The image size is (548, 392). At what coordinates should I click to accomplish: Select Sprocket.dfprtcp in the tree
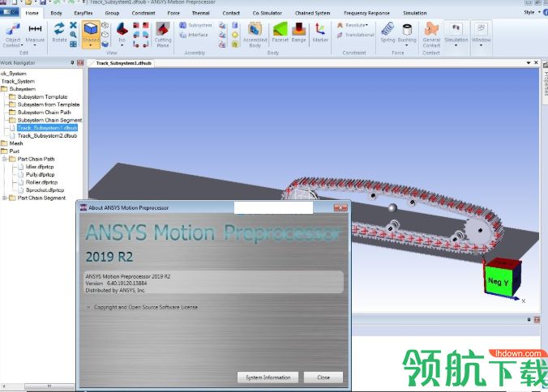pyautogui.click(x=45, y=190)
